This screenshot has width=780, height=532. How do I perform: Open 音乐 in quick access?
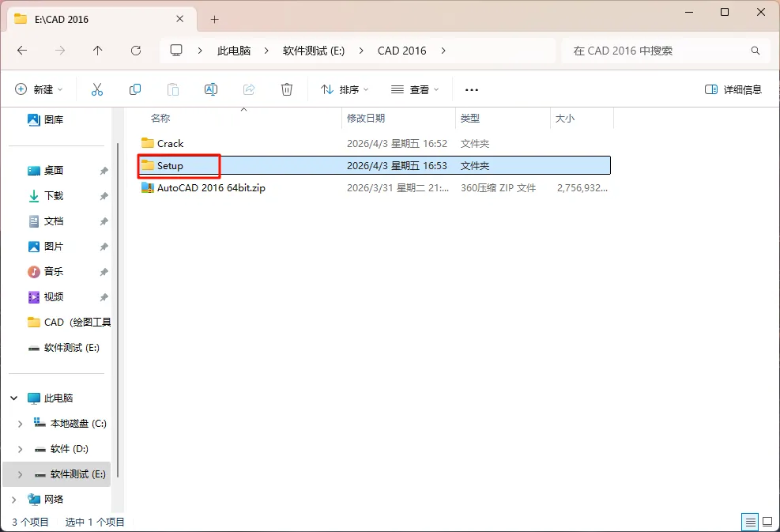(54, 272)
